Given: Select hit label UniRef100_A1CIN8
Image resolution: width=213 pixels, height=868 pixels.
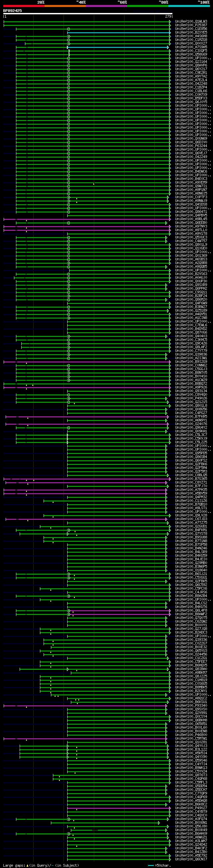Looking at the screenshot, I should click(x=191, y=318).
